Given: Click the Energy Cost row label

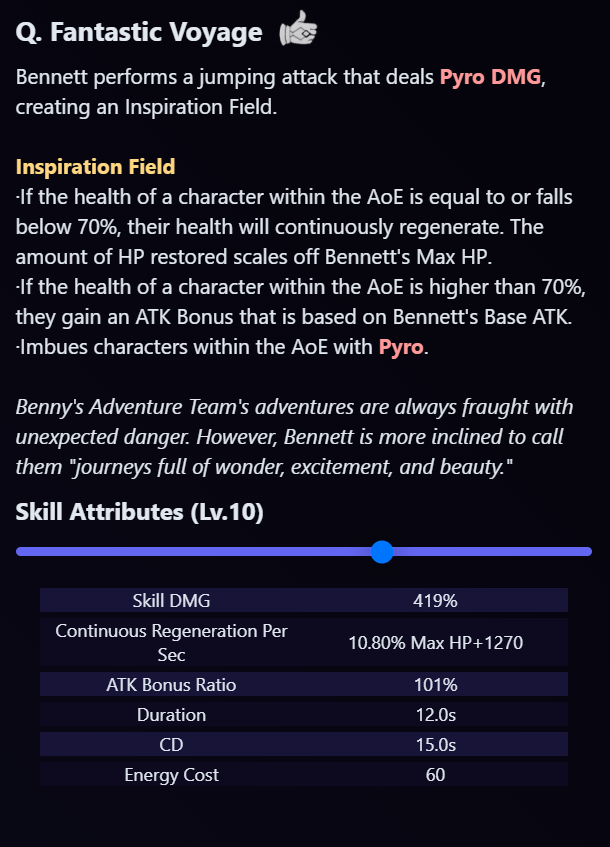Looking at the screenshot, I should (x=171, y=775).
